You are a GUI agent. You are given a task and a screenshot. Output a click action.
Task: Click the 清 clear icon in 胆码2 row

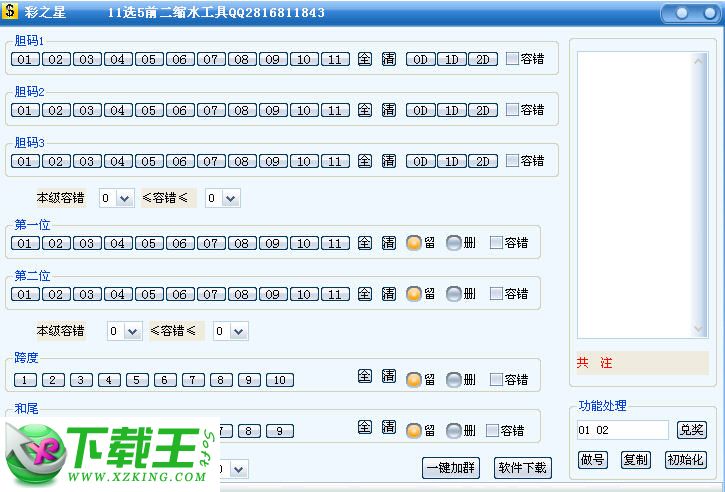click(x=389, y=110)
